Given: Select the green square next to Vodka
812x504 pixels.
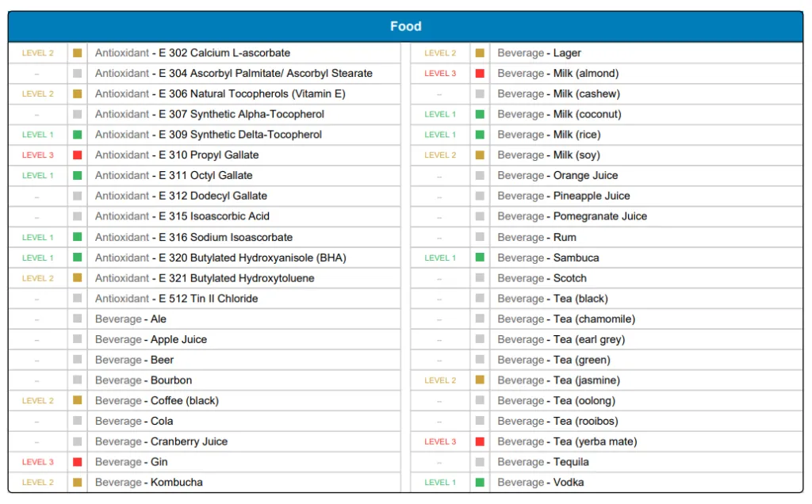Looking at the screenshot, I should pos(480,482).
